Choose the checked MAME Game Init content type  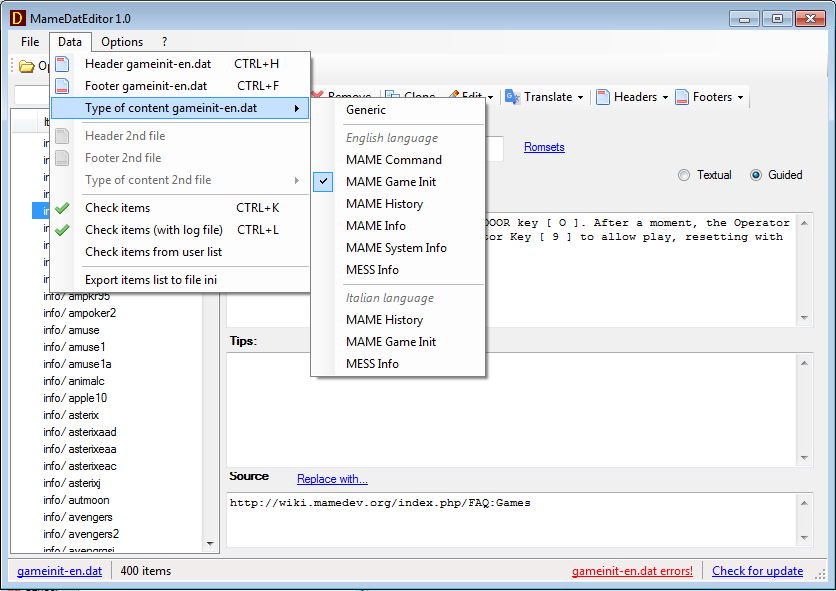tap(390, 182)
